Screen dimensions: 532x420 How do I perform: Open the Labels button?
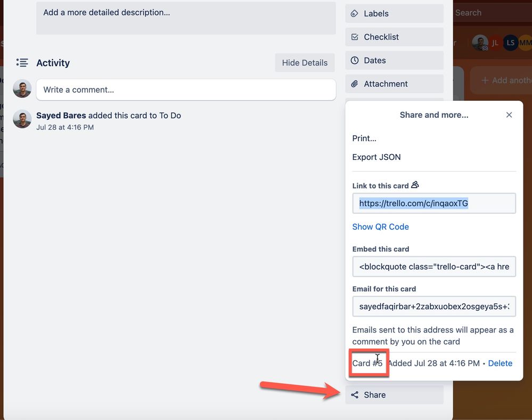[x=394, y=13]
